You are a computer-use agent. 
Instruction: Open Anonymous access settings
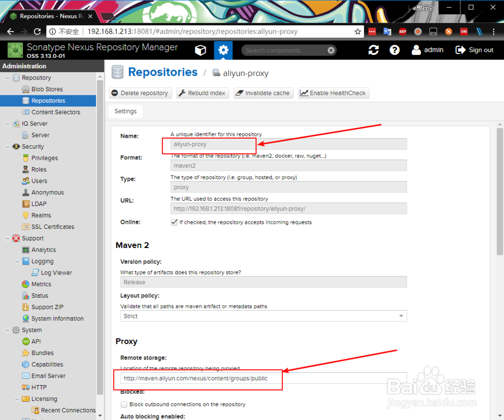[x=47, y=192]
